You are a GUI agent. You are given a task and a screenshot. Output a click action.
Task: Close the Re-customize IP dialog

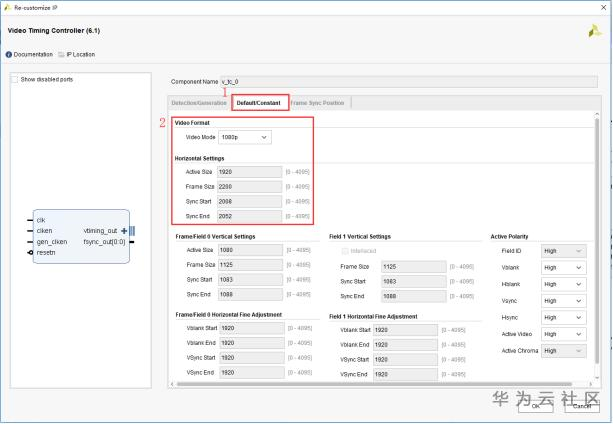tap(604, 7)
